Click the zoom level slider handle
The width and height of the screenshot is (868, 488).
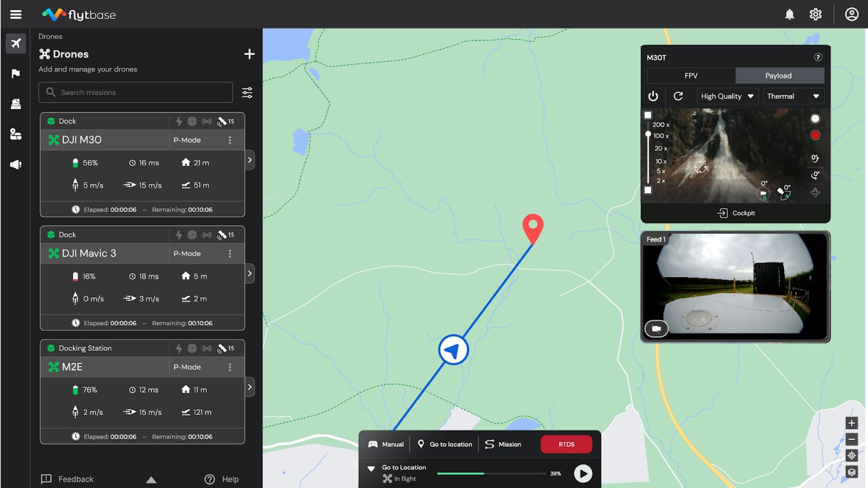[648, 134]
